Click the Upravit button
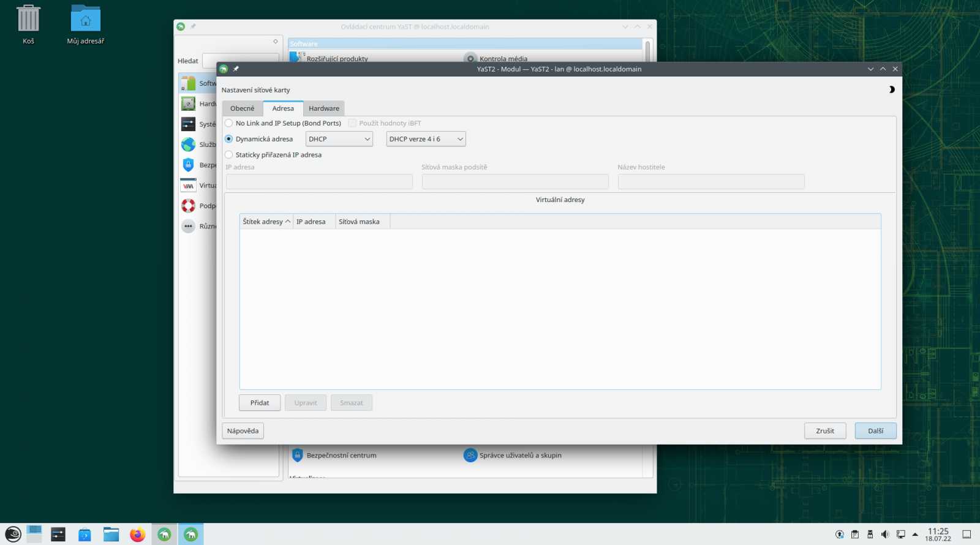This screenshot has height=545, width=980. point(306,403)
